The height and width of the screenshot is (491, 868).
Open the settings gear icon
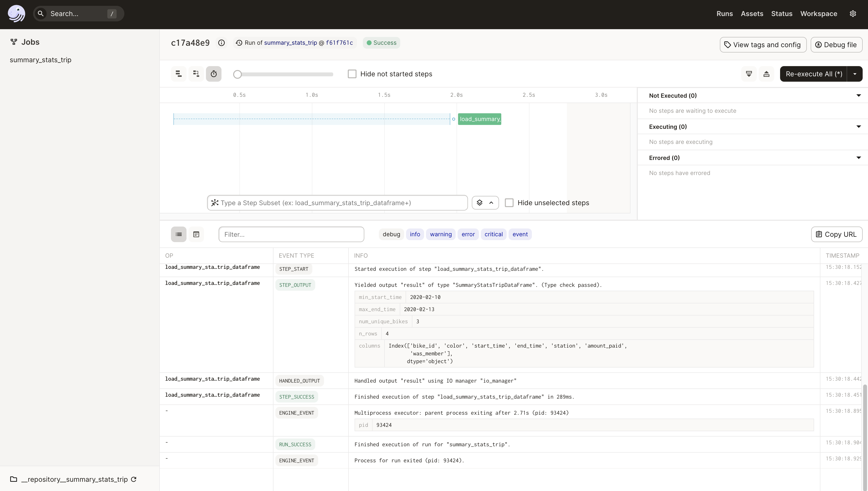point(853,14)
